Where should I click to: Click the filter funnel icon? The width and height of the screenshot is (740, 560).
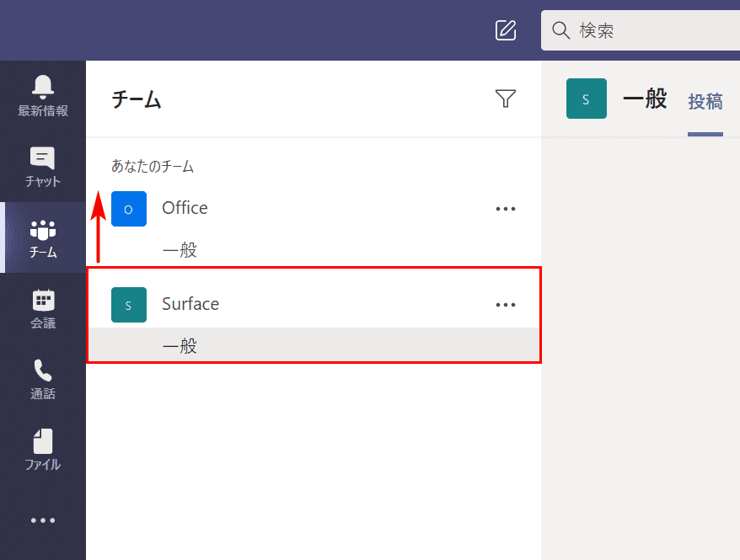tap(506, 98)
